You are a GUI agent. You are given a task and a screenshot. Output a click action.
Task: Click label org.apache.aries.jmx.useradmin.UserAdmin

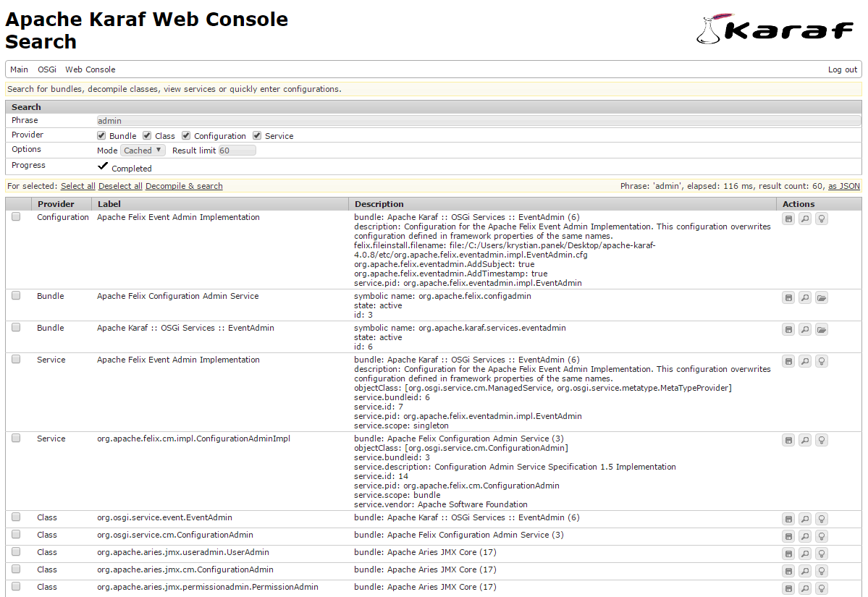[183, 552]
